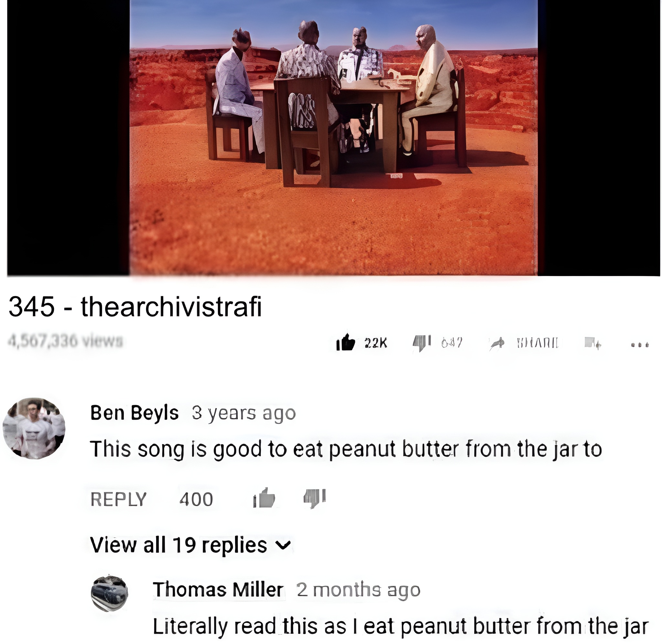Open Ben Beyls' profile avatar
The image size is (662, 644).
[34, 429]
